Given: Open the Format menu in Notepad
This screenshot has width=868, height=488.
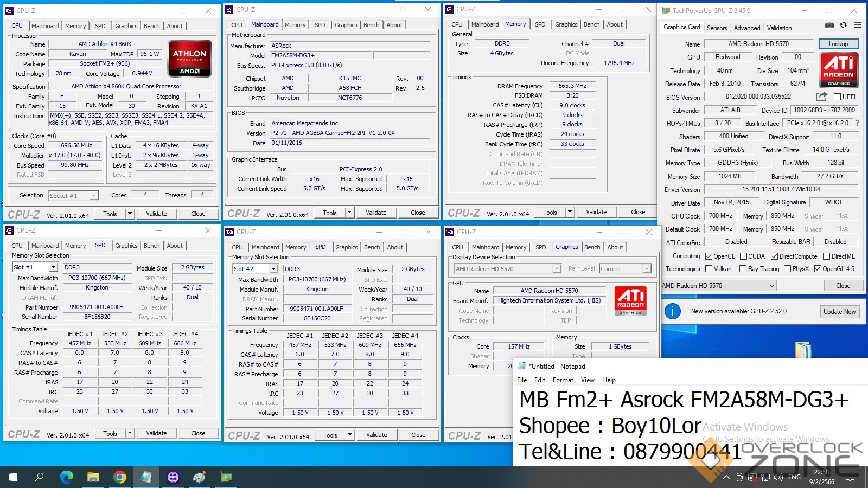Looking at the screenshot, I should [x=563, y=380].
